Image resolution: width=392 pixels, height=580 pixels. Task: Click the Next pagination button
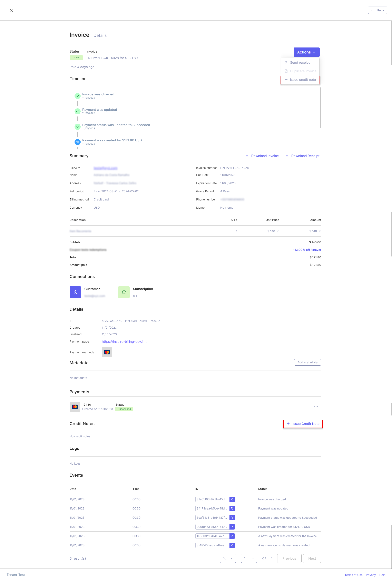pos(312,558)
